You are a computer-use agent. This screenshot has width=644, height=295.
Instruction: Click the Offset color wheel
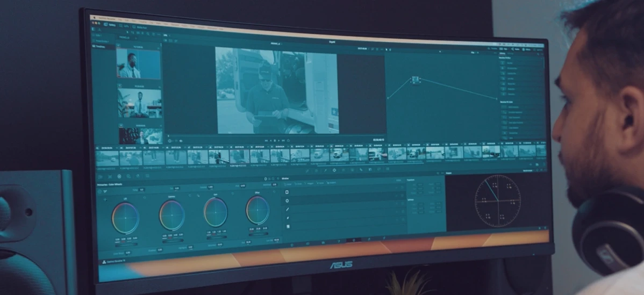[257, 210]
